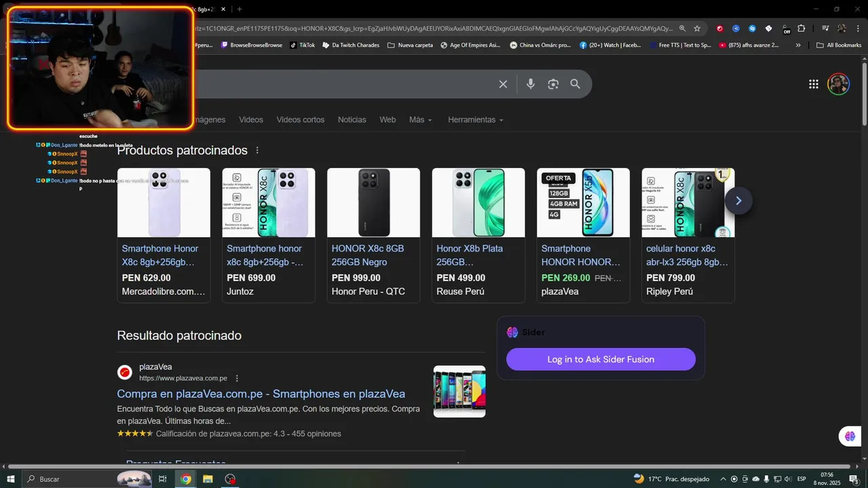Open All Bookmarks folder
Screen dimensions: 868x488
[x=839, y=45]
